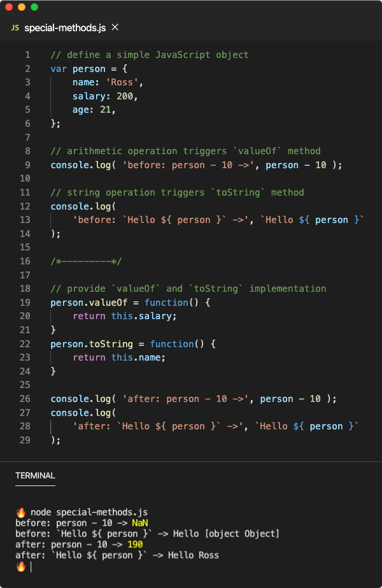Click the green maximize window button
Viewport: 382px width, 588px height.
(x=34, y=7)
